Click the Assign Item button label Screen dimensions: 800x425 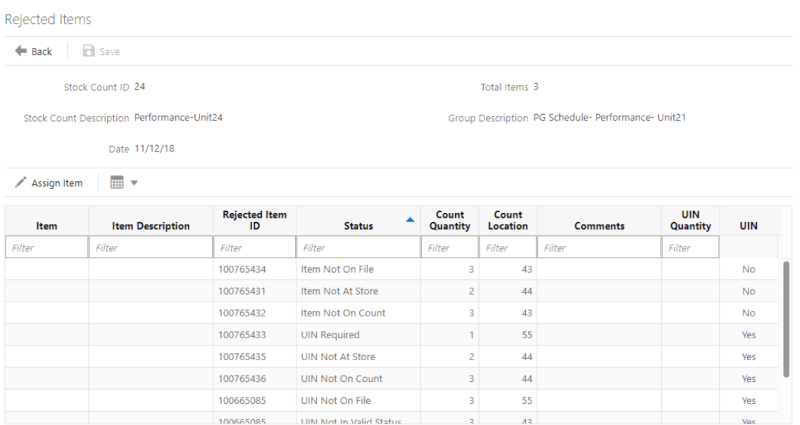57,183
